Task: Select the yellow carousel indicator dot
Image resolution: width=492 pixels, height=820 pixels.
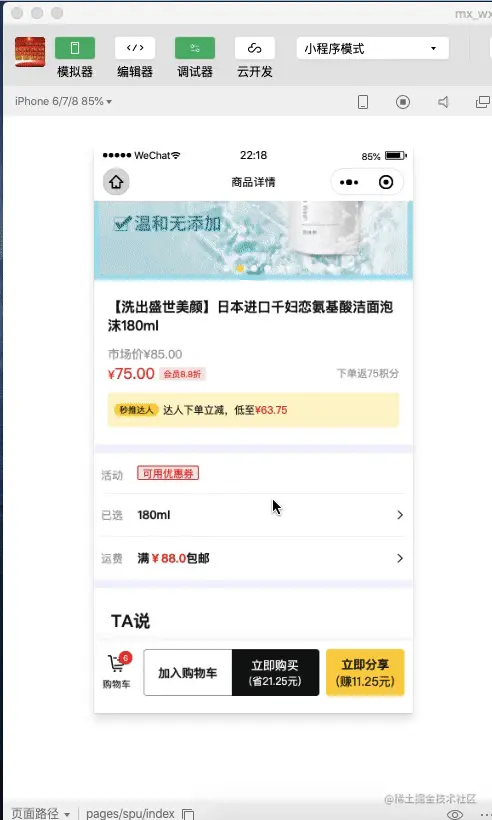Action: pos(240,268)
